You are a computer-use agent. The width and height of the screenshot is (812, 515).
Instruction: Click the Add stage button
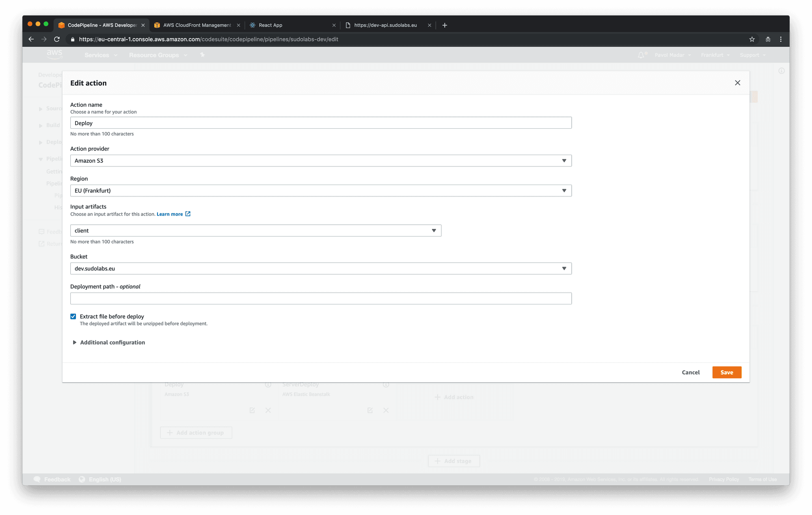(x=454, y=461)
